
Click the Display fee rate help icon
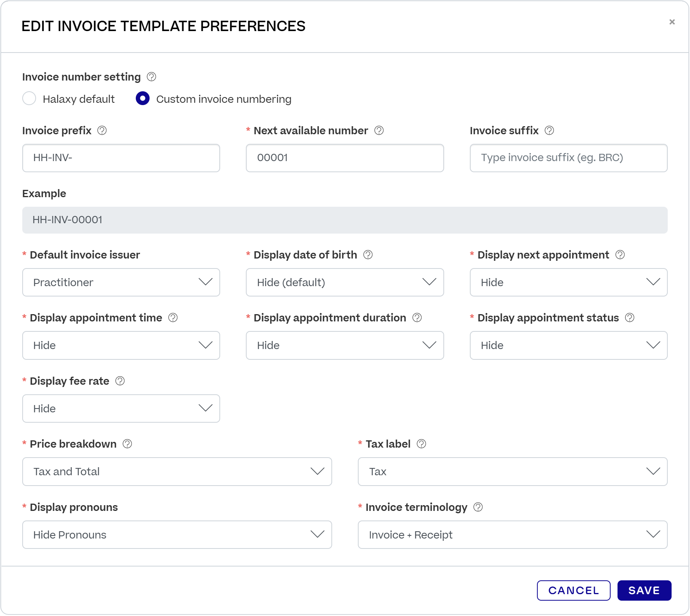pos(120,381)
